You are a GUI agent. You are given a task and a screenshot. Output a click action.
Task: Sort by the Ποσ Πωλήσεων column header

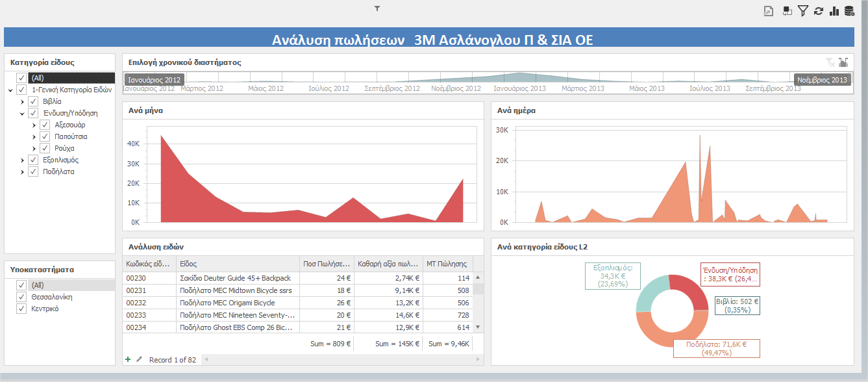[327, 264]
